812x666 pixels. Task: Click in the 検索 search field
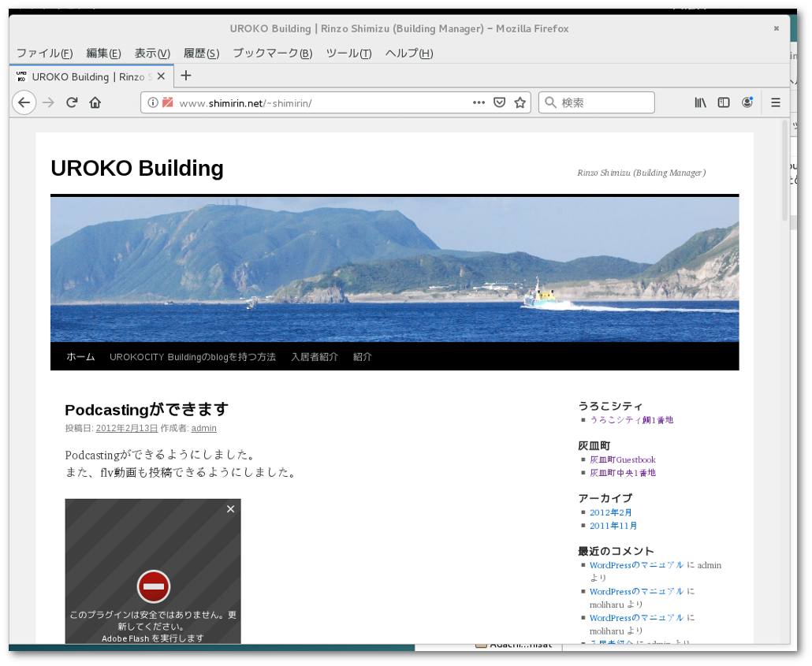pos(605,102)
